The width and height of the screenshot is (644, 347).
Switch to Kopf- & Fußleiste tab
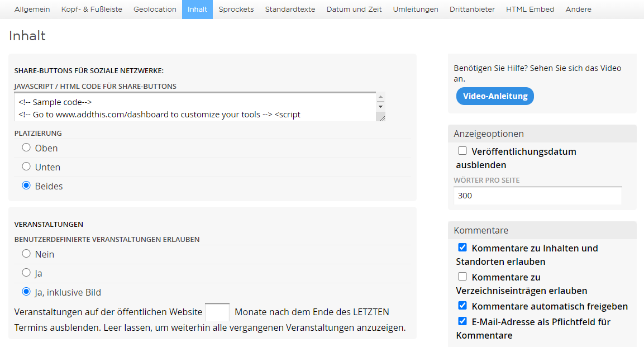click(92, 9)
